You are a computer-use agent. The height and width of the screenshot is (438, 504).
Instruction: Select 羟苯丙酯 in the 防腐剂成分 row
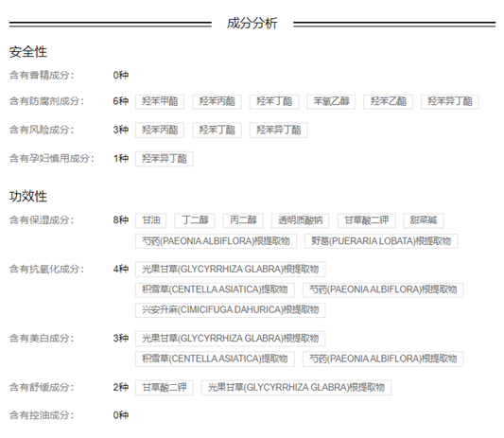pyautogui.click(x=217, y=101)
